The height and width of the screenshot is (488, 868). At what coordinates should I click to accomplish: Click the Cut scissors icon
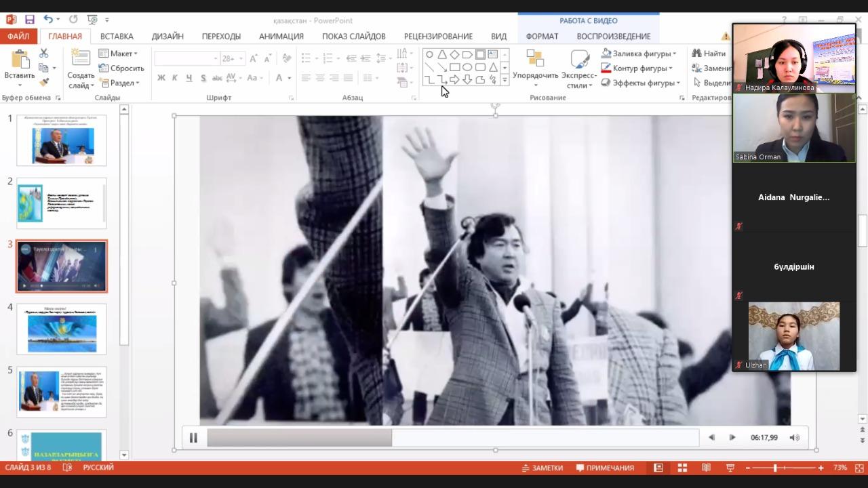point(44,53)
